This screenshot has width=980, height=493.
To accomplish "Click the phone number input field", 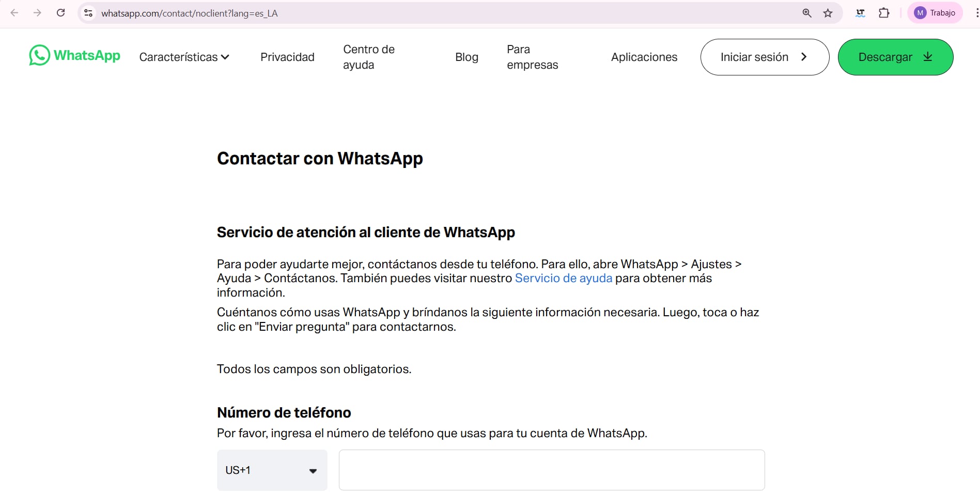I will pos(552,470).
